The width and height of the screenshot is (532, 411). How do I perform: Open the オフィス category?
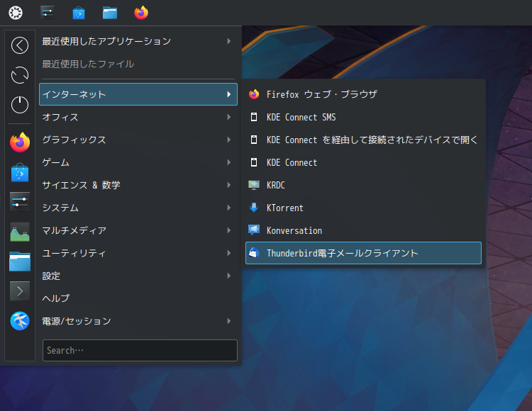[x=138, y=117]
